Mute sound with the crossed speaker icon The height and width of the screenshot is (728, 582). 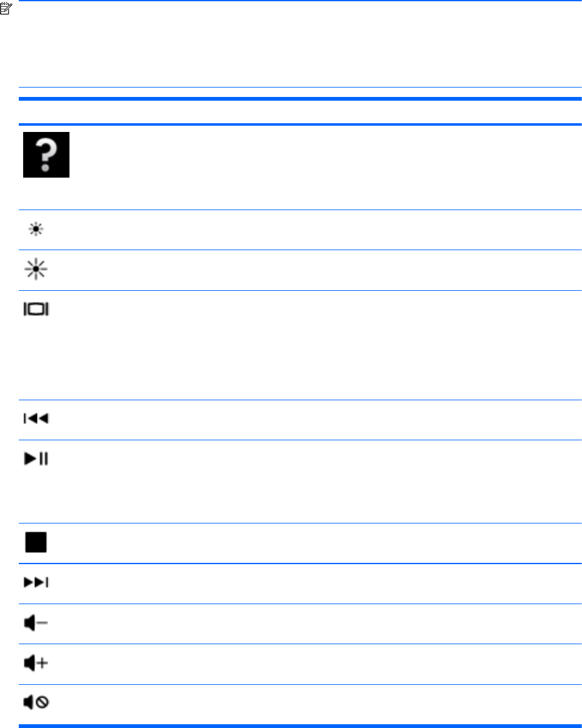[37, 704]
